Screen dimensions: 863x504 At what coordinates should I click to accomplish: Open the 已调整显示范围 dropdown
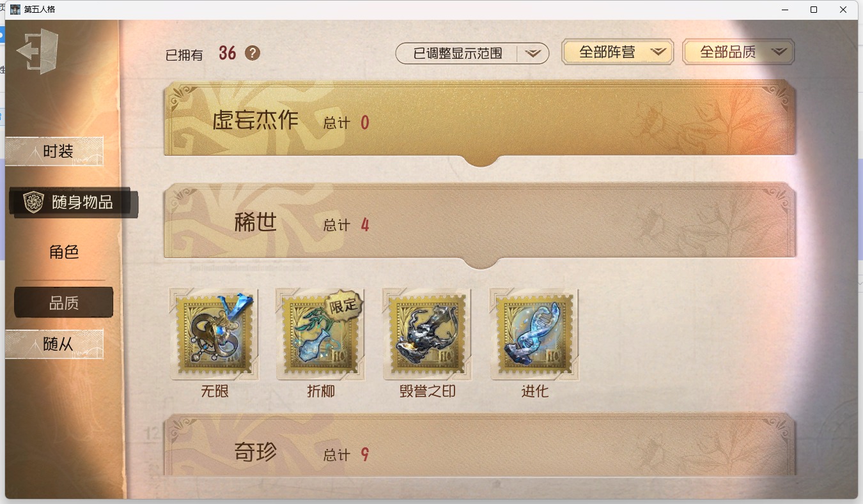point(472,54)
